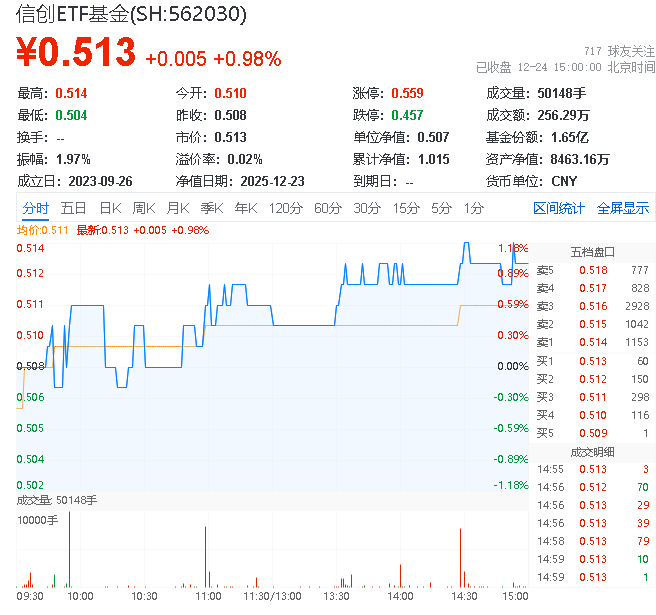The width and height of the screenshot is (656, 615).
Task: Click the 区间统计 range statistics link
Action: click(559, 208)
